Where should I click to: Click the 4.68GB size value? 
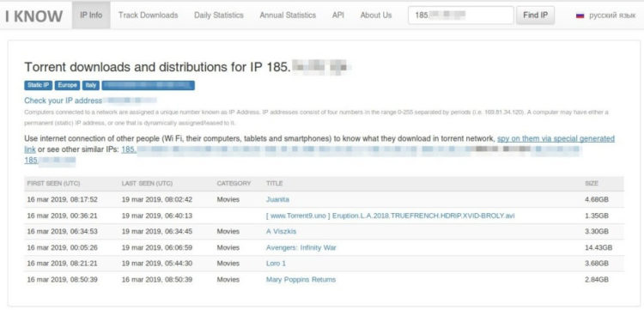pyautogui.click(x=597, y=199)
